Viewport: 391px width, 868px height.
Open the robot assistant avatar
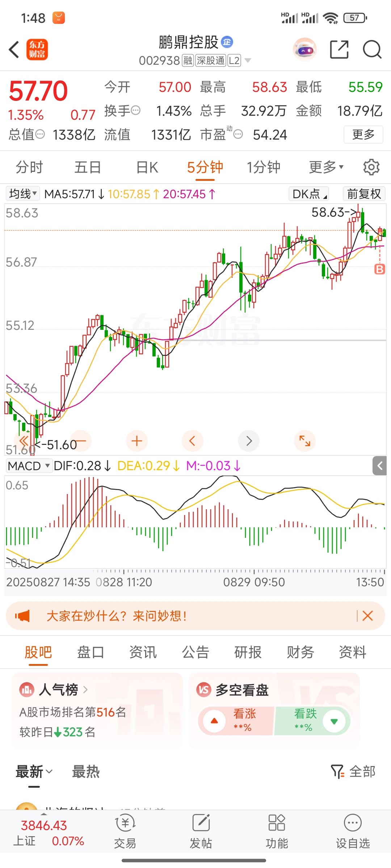305,50
